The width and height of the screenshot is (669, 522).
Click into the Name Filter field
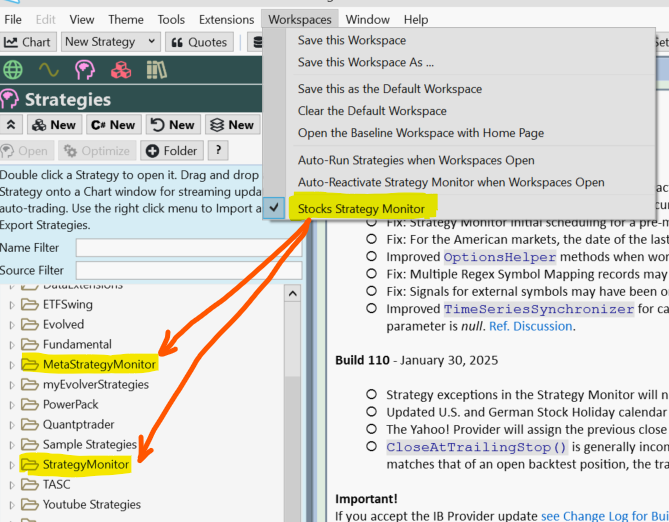point(188,248)
